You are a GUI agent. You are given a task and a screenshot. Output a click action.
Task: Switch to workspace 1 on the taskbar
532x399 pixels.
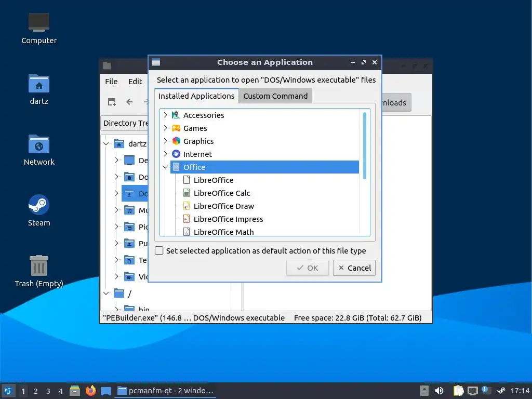click(x=23, y=391)
